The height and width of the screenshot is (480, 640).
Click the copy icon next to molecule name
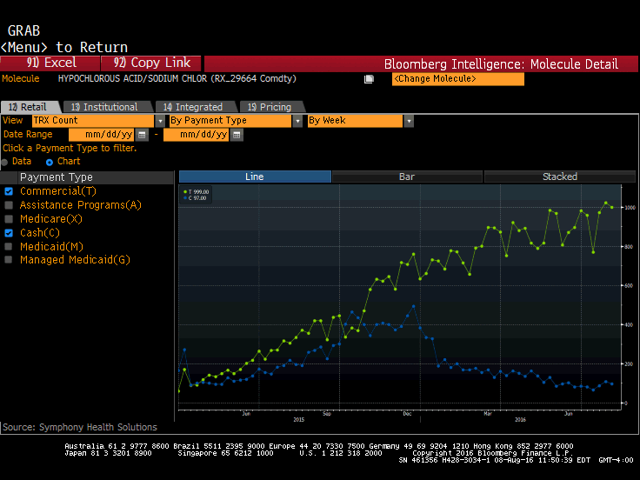tap(369, 79)
